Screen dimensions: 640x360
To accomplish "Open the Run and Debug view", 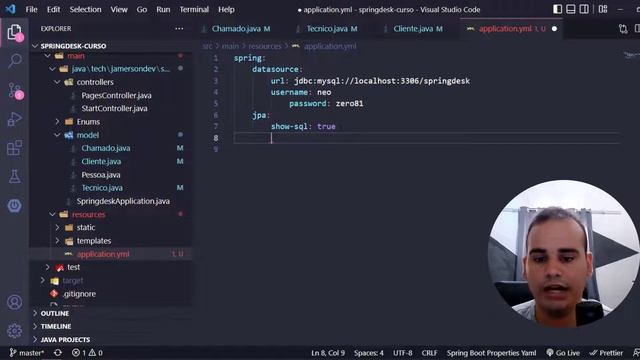I will (x=15, y=119).
